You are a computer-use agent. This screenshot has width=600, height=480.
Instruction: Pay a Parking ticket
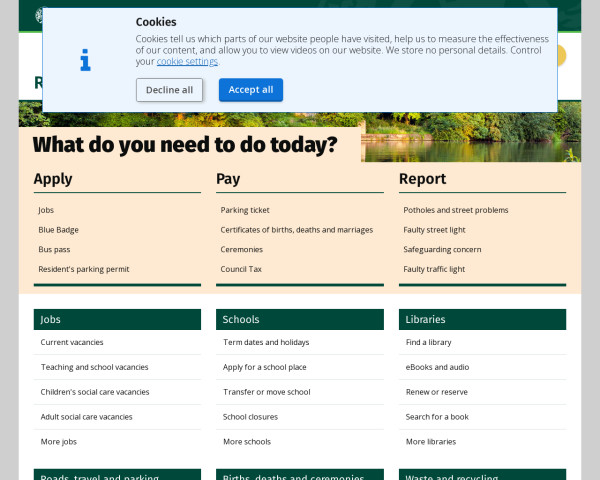[245, 210]
